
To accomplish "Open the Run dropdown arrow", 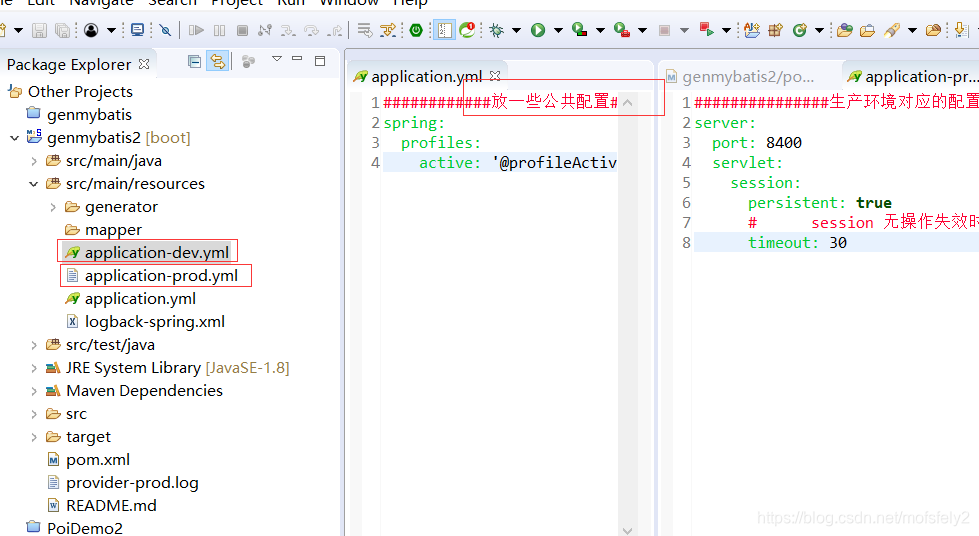I will (x=558, y=30).
